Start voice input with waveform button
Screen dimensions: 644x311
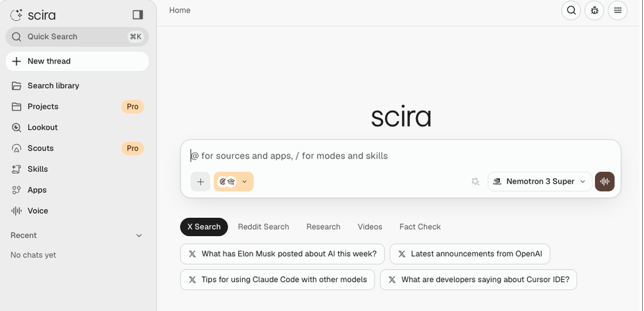pyautogui.click(x=604, y=182)
